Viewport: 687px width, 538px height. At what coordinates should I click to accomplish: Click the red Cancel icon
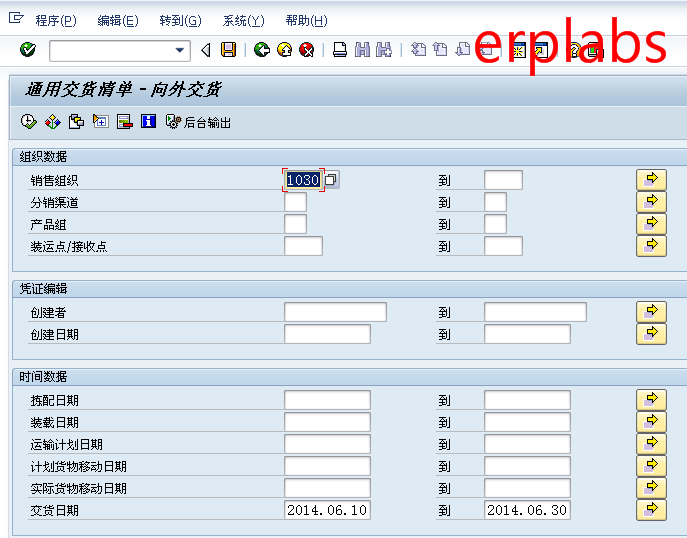click(307, 50)
